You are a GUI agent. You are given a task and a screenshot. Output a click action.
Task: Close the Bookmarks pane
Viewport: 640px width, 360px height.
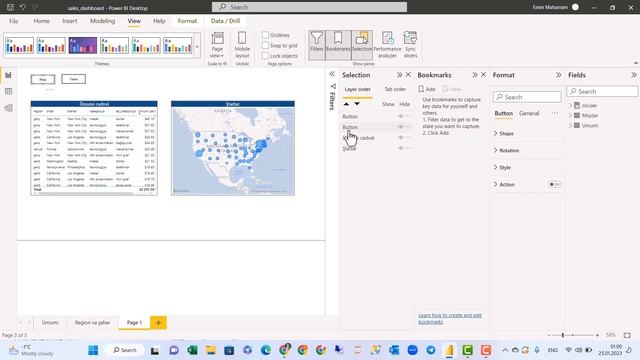pyautogui.click(x=483, y=75)
